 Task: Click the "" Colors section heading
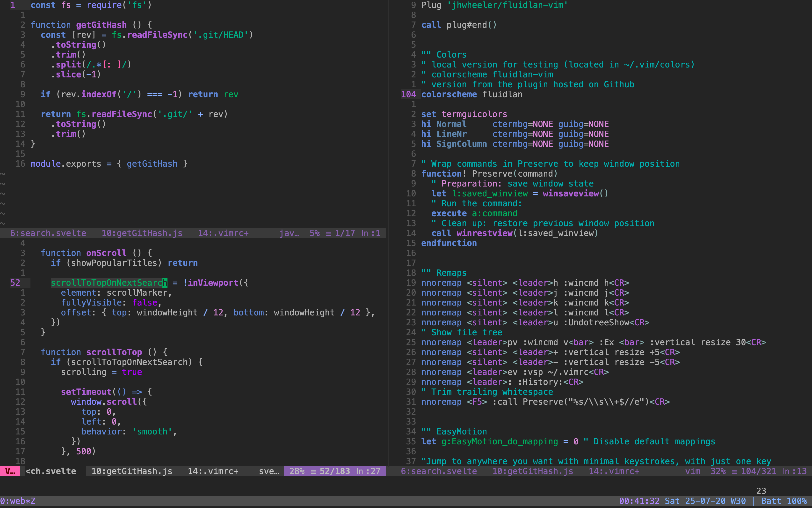pyautogui.click(x=444, y=54)
